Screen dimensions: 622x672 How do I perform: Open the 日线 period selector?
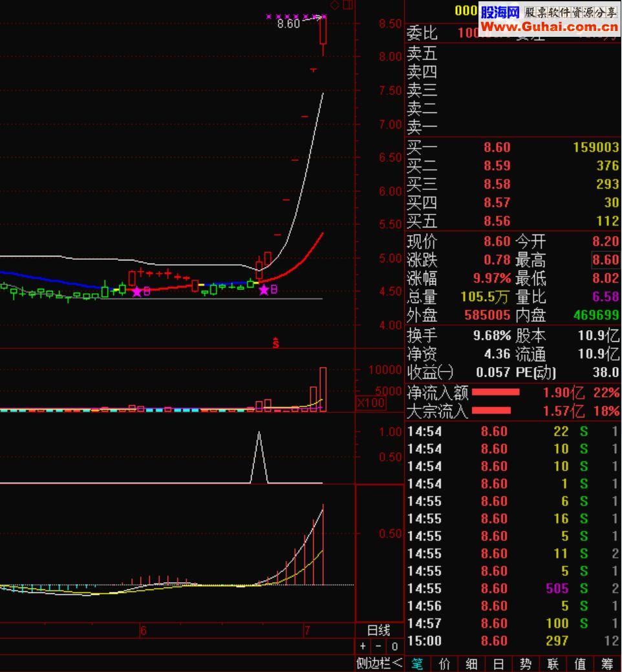click(379, 630)
